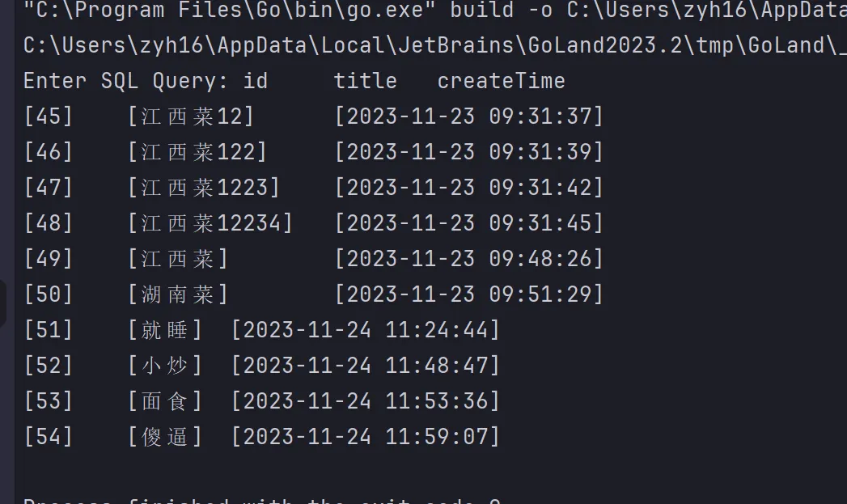
Task: Click the dark handle on left edge
Action: [3, 303]
